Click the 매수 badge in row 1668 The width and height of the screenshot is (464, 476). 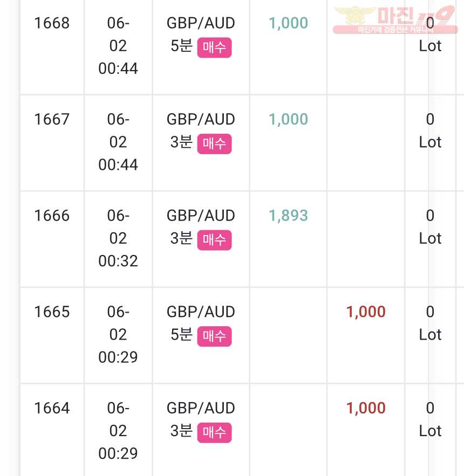214,47
